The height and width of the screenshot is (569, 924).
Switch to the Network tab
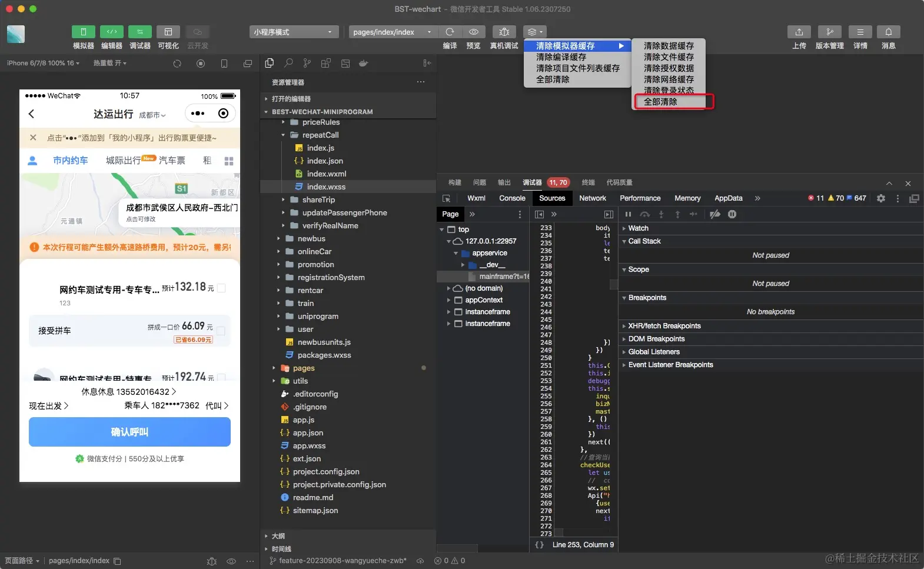593,198
